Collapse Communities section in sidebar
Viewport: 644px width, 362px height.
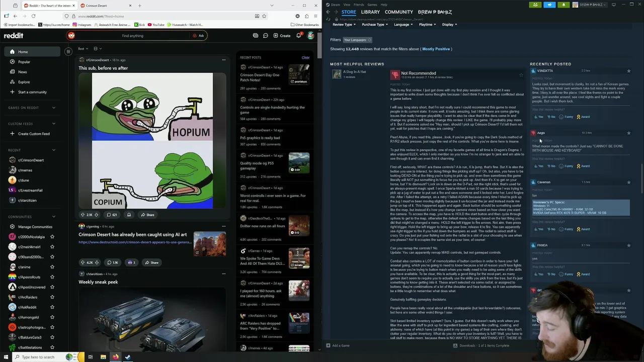pyautogui.click(x=54, y=217)
